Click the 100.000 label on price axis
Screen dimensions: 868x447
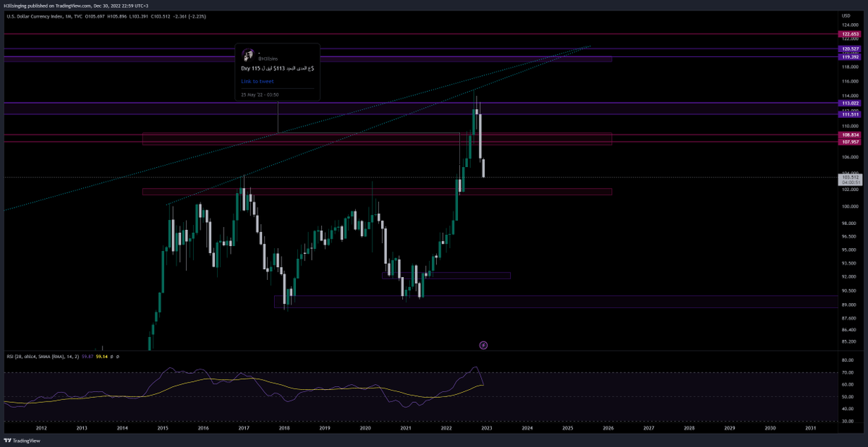[x=850, y=206]
